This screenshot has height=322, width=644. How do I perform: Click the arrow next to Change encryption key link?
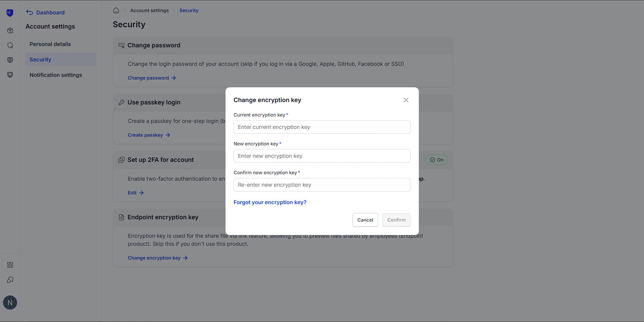(x=185, y=258)
